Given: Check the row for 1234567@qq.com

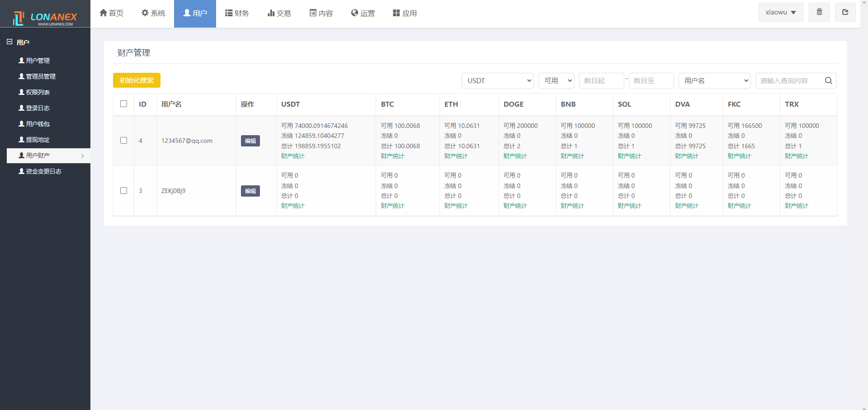Looking at the screenshot, I should [x=123, y=141].
